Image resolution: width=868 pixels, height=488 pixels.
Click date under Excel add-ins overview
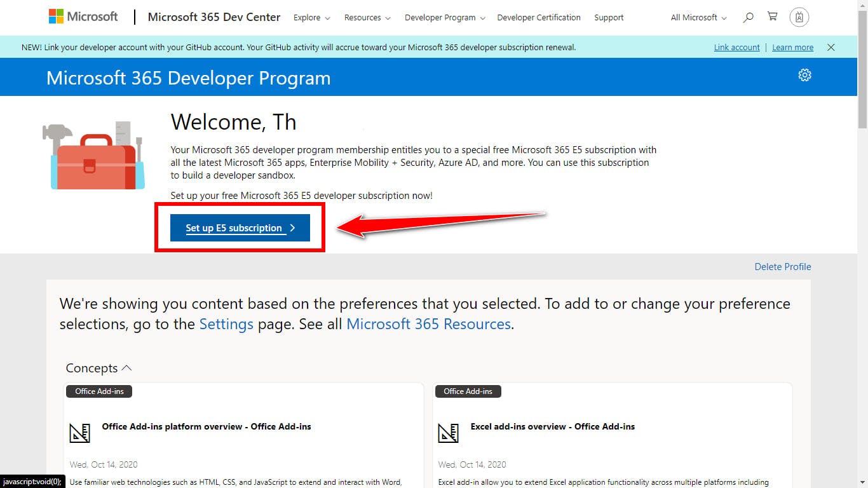click(472, 464)
